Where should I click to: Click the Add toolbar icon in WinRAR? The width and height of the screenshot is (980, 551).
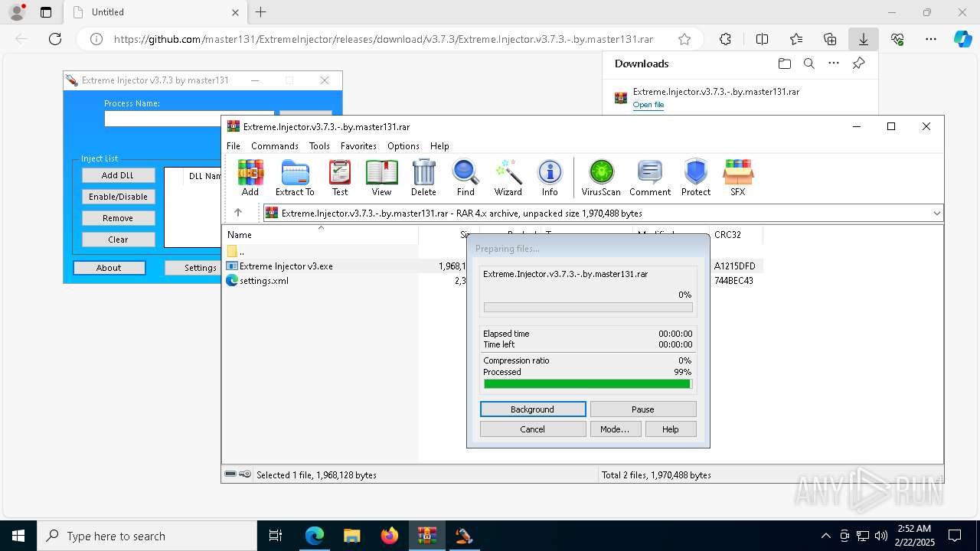[x=250, y=178]
